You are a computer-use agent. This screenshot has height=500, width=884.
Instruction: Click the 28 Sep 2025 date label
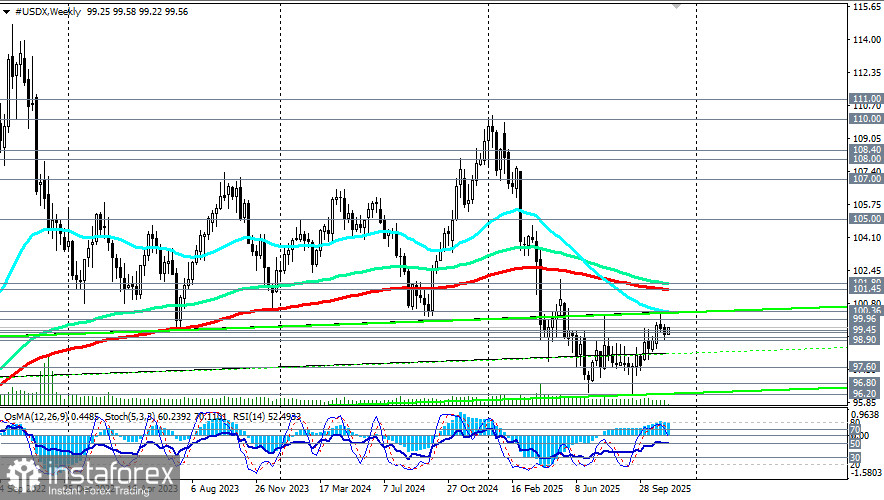click(665, 489)
